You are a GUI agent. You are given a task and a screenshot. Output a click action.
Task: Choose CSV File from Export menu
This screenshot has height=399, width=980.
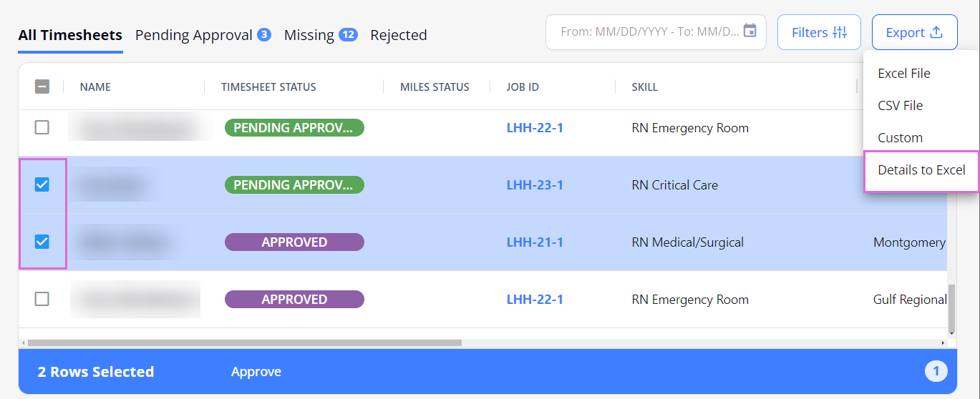(x=900, y=105)
